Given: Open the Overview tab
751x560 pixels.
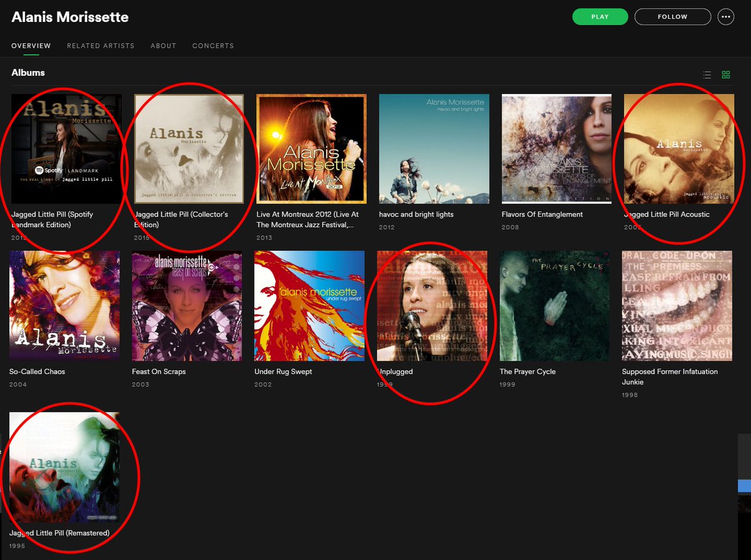Looking at the screenshot, I should click(31, 46).
